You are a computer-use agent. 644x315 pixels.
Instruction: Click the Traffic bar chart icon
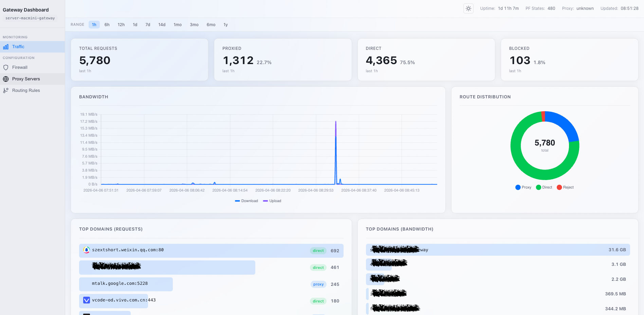pos(6,47)
